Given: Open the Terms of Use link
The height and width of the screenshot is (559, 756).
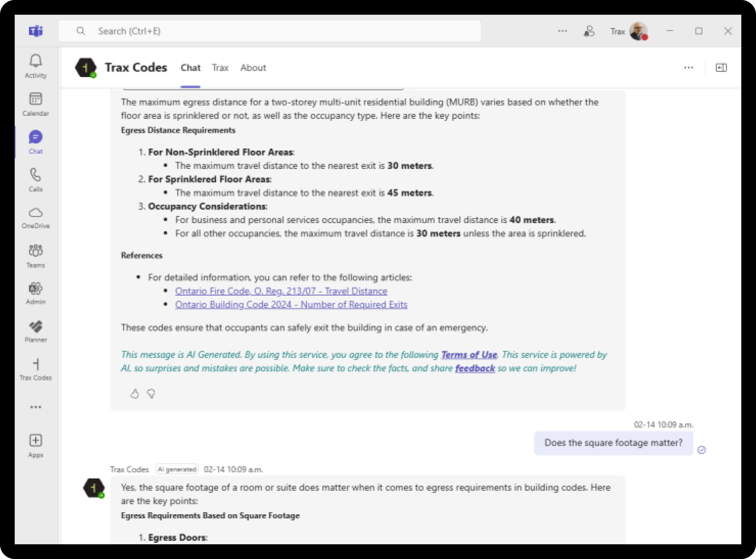Looking at the screenshot, I should [469, 355].
